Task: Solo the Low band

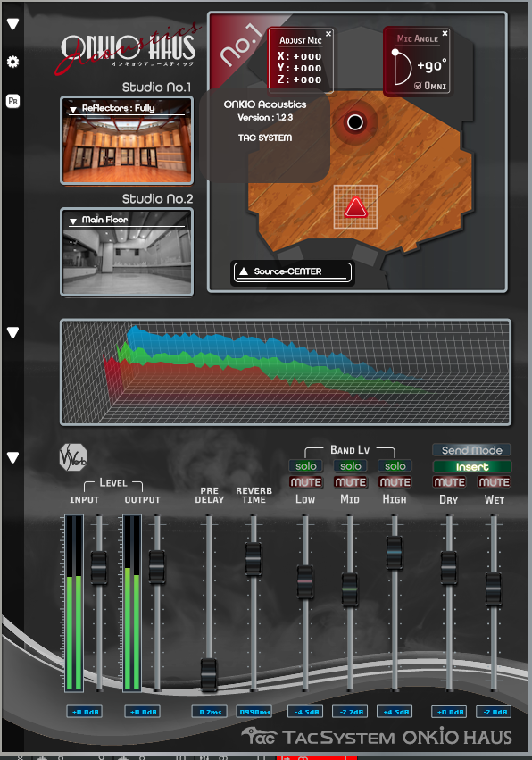Action: pyautogui.click(x=306, y=466)
